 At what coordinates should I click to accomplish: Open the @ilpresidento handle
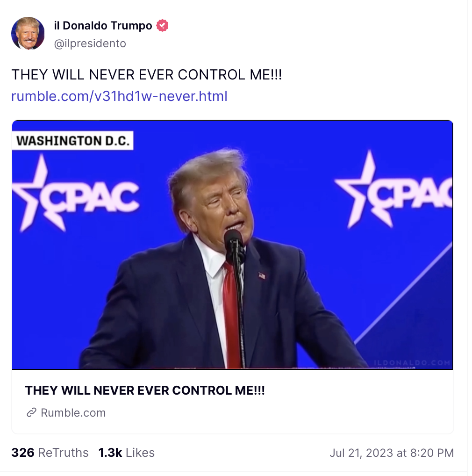click(x=90, y=43)
